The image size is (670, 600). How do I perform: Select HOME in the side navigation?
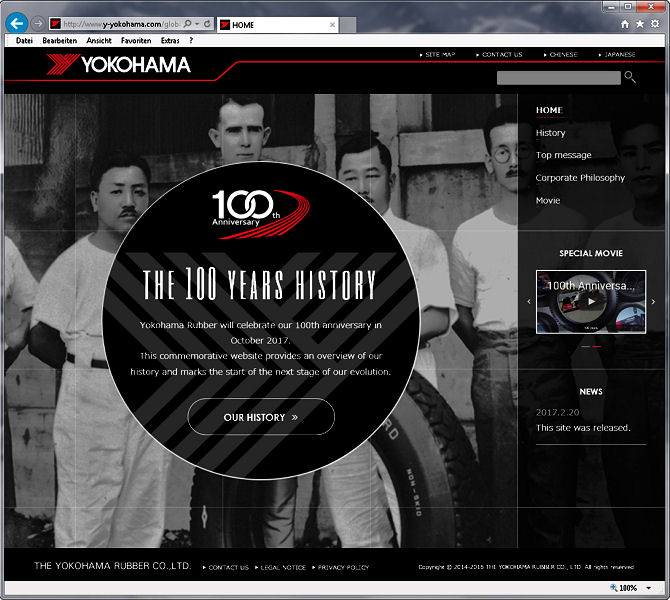[x=549, y=110]
